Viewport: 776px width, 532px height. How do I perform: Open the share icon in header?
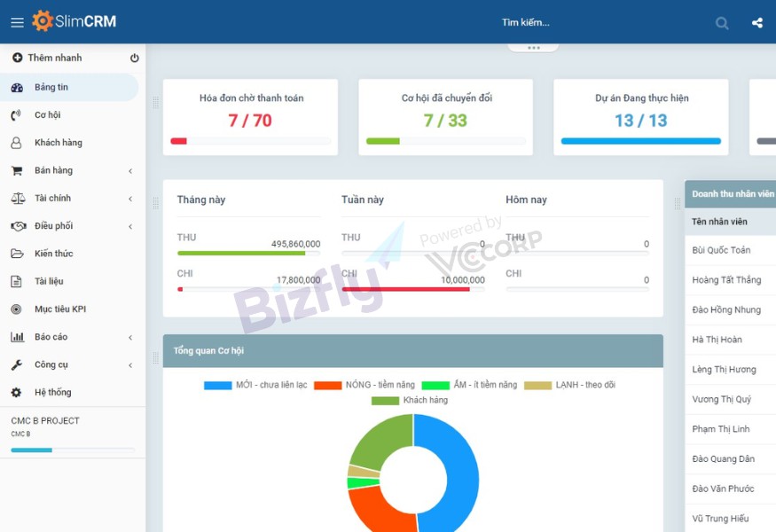(x=756, y=23)
